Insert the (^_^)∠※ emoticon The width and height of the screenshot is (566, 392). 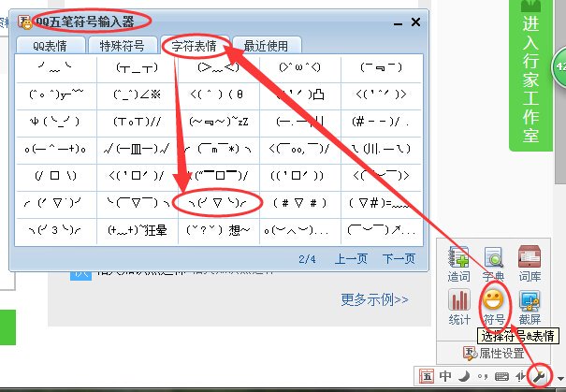(x=138, y=95)
